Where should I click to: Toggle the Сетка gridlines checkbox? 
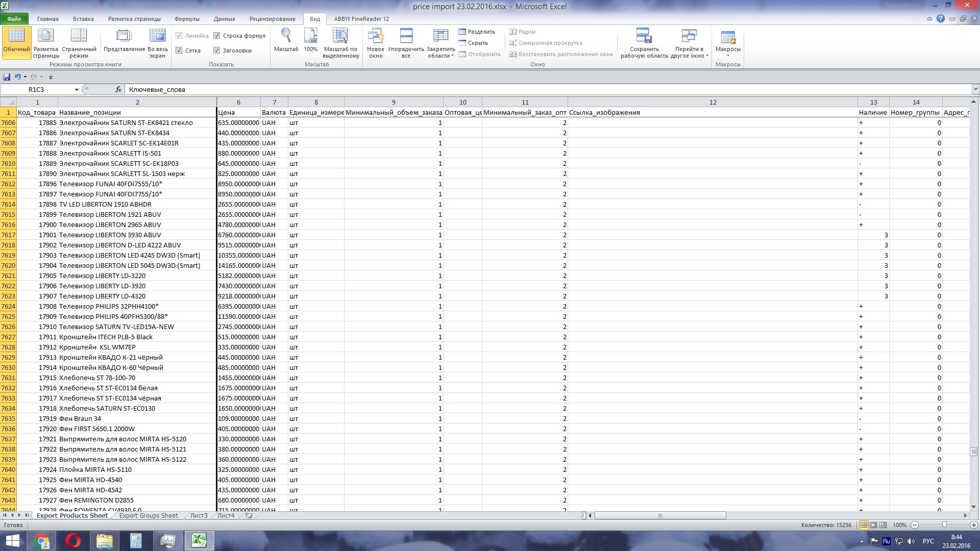(x=179, y=51)
